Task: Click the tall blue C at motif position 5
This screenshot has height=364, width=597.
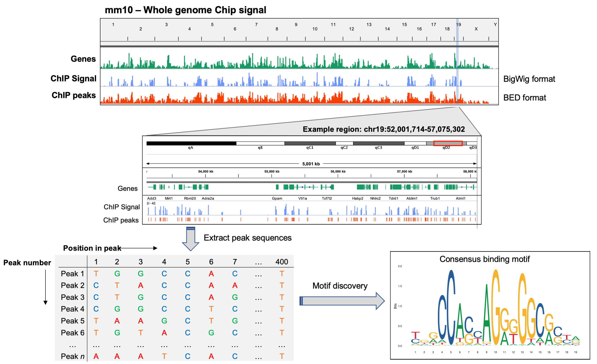Action: pos(451,307)
